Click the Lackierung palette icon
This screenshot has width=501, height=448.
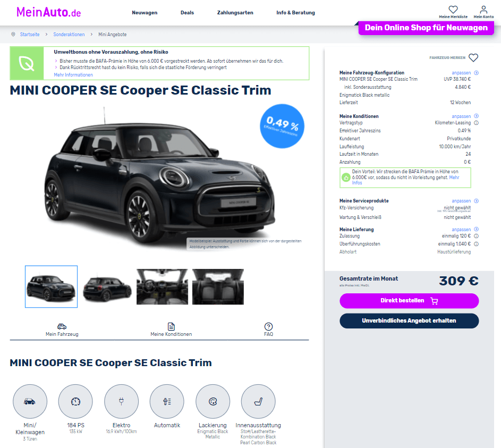[x=213, y=401]
